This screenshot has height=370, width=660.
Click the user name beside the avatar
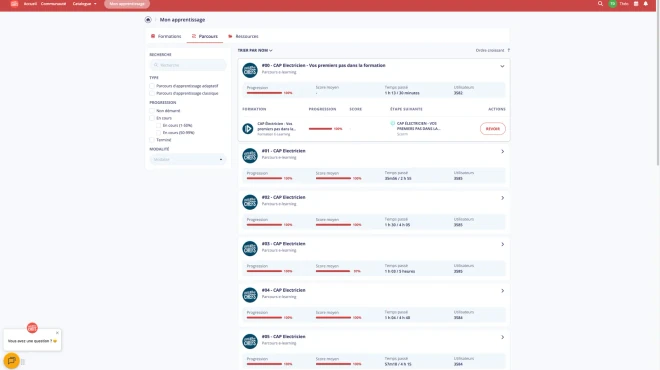[x=624, y=4]
